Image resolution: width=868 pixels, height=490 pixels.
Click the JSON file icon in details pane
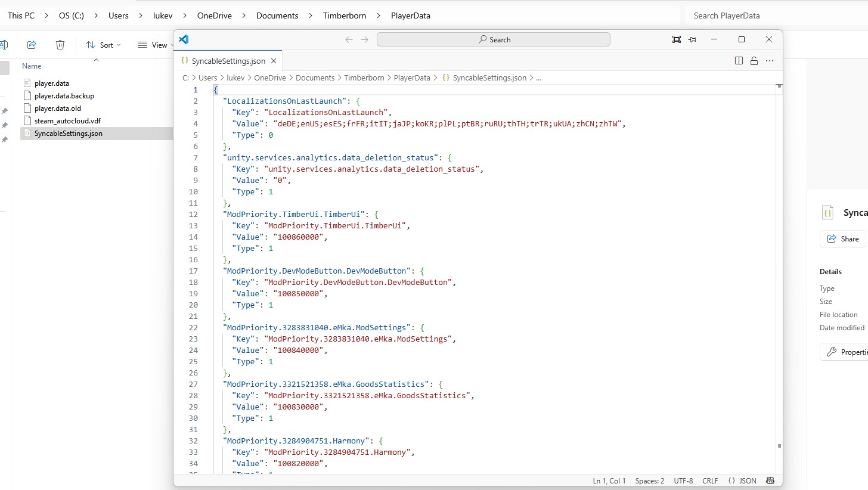point(827,213)
